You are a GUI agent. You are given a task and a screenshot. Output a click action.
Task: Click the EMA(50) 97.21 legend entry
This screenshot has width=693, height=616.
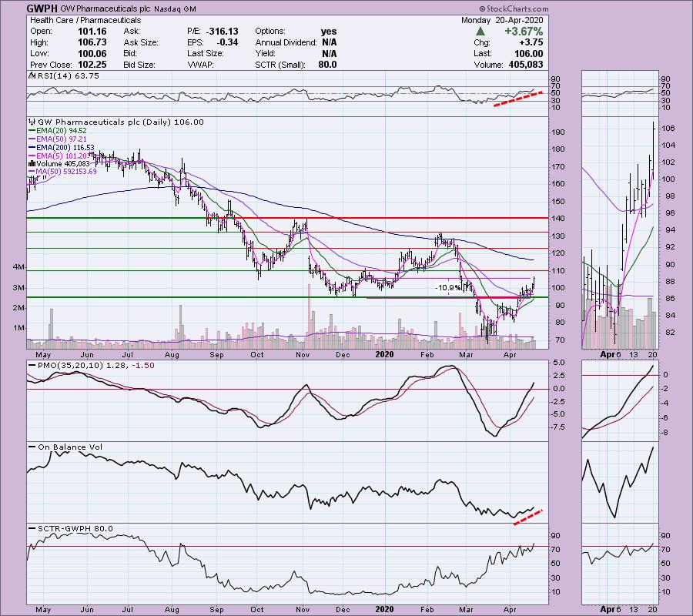tap(62, 139)
